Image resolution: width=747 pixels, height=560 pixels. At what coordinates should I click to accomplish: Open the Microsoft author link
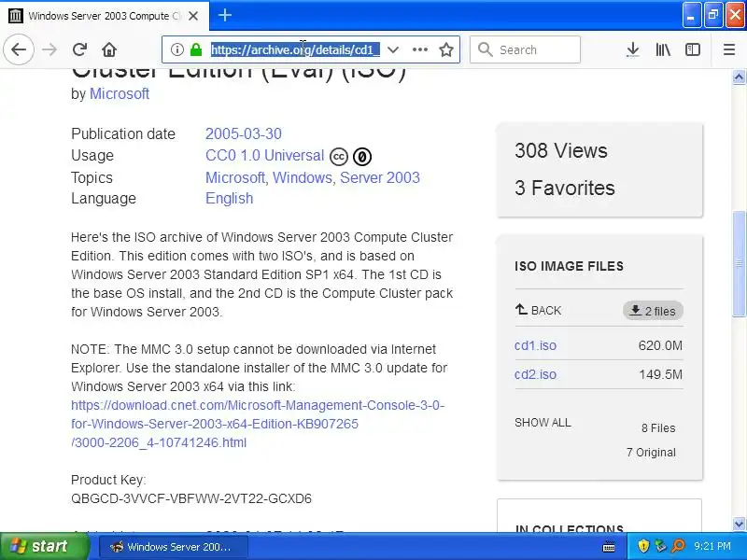[120, 94]
